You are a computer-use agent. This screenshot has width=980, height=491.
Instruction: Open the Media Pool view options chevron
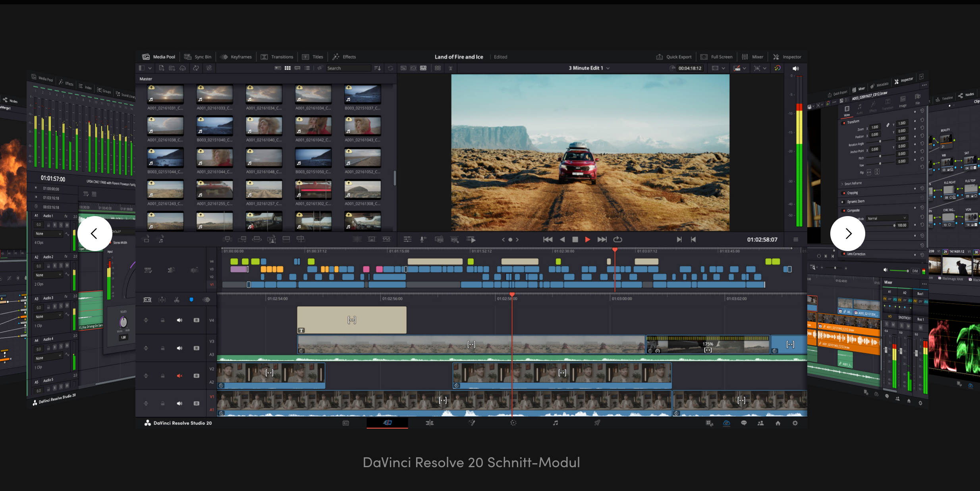point(149,68)
